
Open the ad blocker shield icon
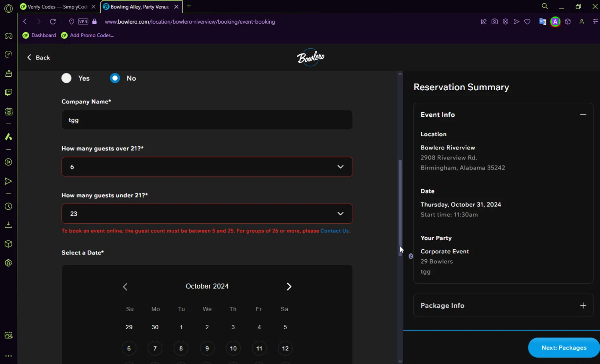coord(506,22)
